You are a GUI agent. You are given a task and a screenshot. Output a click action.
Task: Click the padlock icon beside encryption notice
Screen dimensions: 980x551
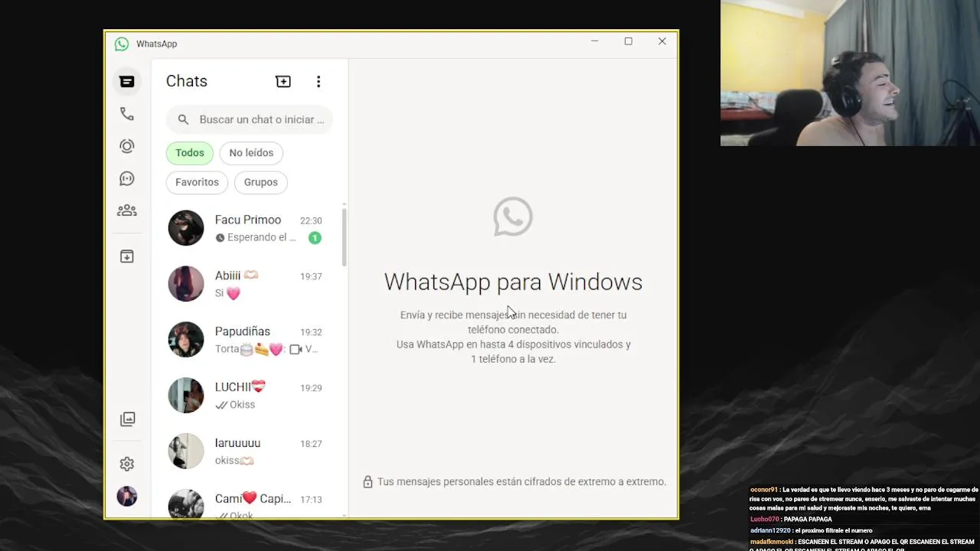(x=367, y=481)
